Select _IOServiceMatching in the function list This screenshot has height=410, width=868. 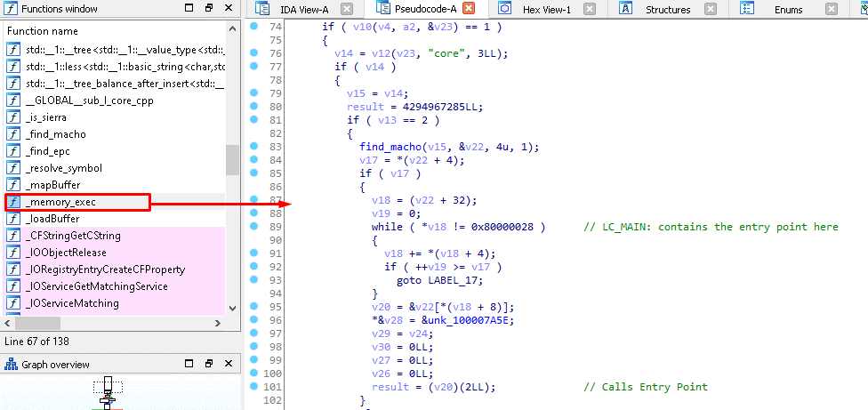click(71, 303)
